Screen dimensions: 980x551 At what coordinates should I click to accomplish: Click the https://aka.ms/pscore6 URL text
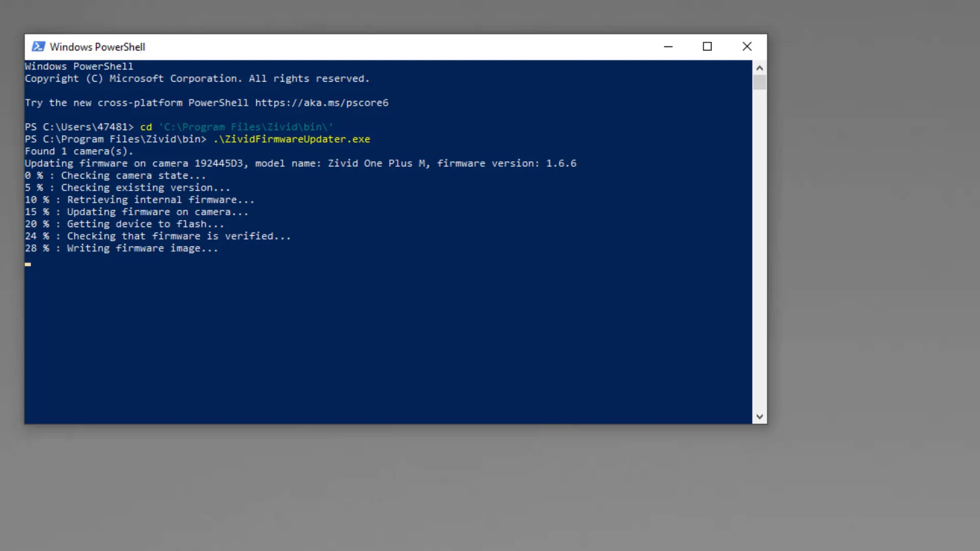click(322, 103)
